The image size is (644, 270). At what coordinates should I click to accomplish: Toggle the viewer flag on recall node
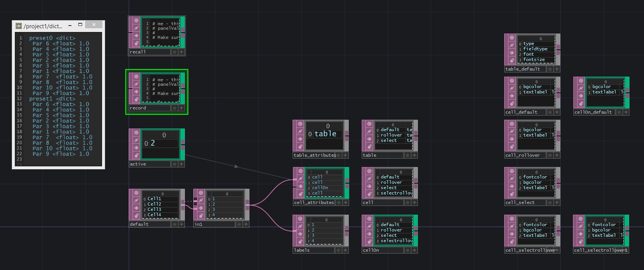click(x=136, y=20)
